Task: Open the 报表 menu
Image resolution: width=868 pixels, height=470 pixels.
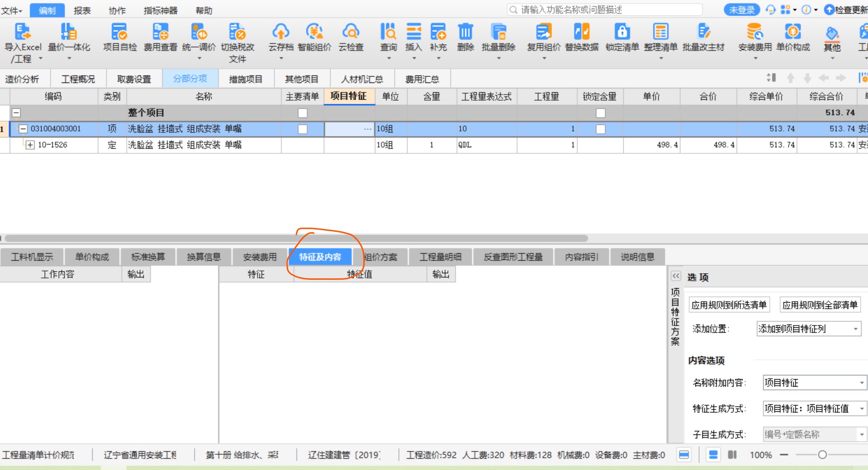Action: click(x=82, y=10)
